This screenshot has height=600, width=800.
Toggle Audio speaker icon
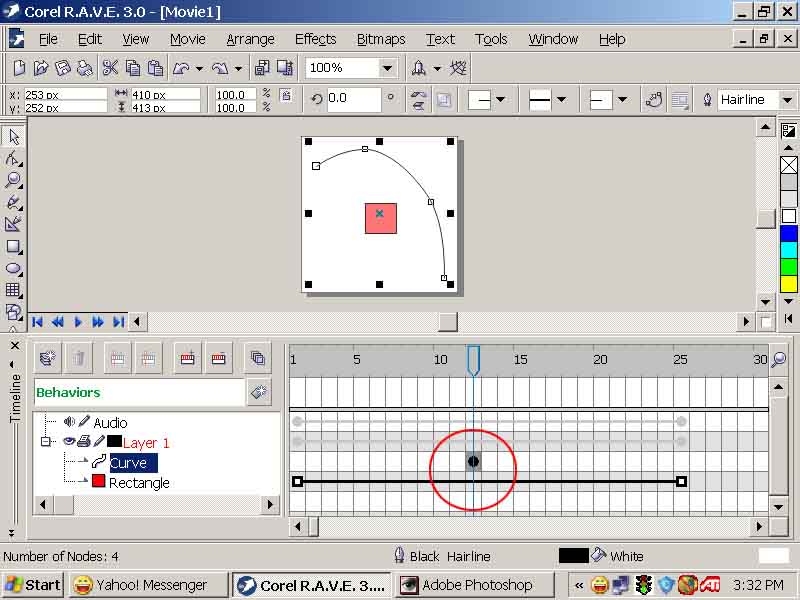coord(69,421)
